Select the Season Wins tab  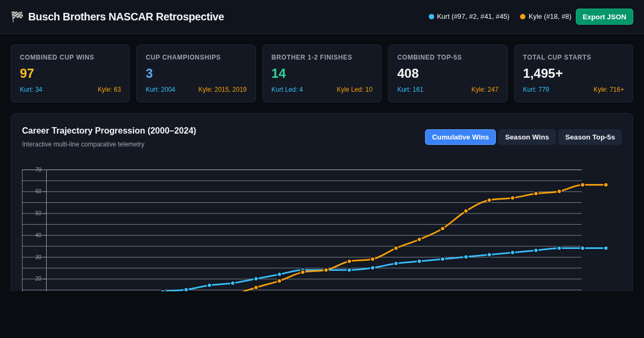click(x=527, y=137)
